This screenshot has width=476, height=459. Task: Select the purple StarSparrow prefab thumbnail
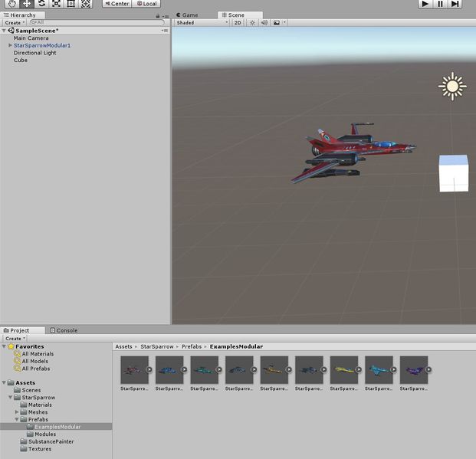pos(414,370)
